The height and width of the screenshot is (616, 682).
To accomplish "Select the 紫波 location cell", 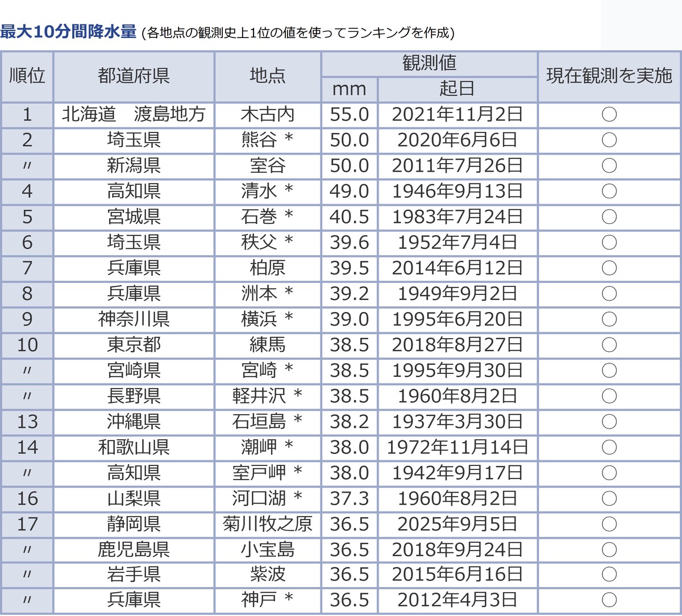I will 268,575.
